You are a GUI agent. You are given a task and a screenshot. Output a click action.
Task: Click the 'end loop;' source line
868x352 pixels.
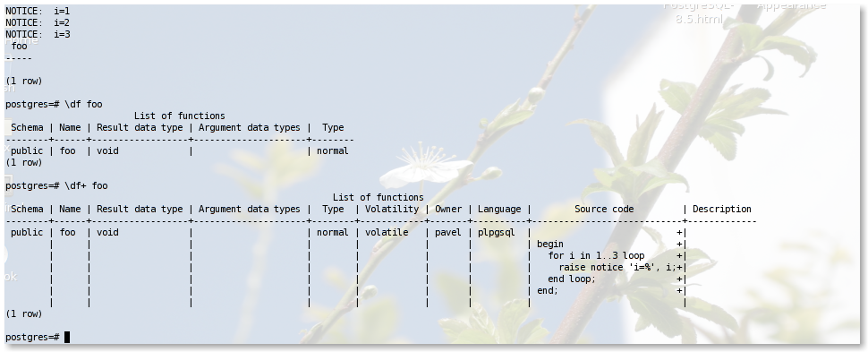pos(572,279)
